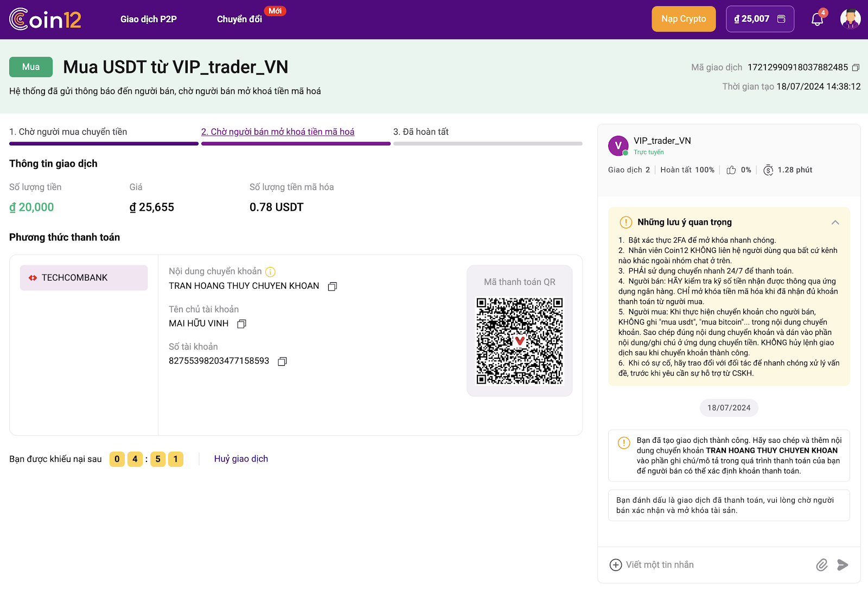Viewport: 868px width, 590px height.
Task: Click the Nạp Crypto button
Action: [x=684, y=19]
